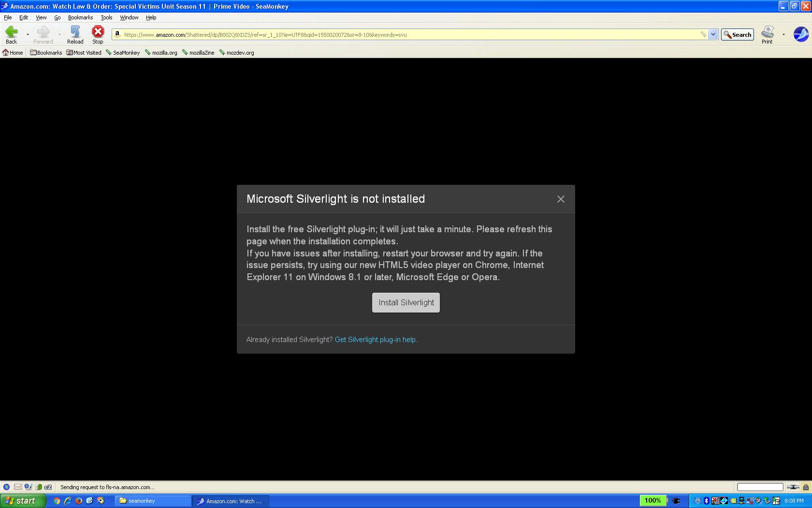Click the Stop loading icon
The height and width of the screenshot is (508, 812).
click(98, 34)
